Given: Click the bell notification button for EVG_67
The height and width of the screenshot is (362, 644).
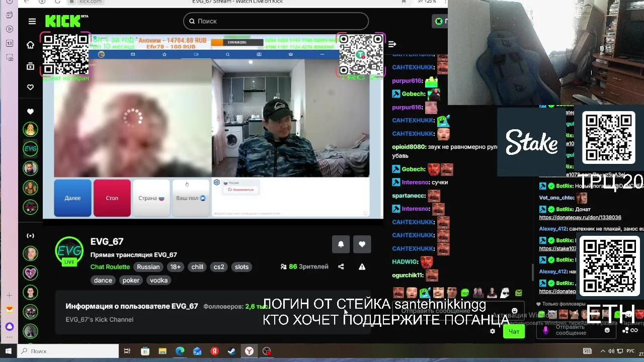Looking at the screenshot, I should (341, 244).
